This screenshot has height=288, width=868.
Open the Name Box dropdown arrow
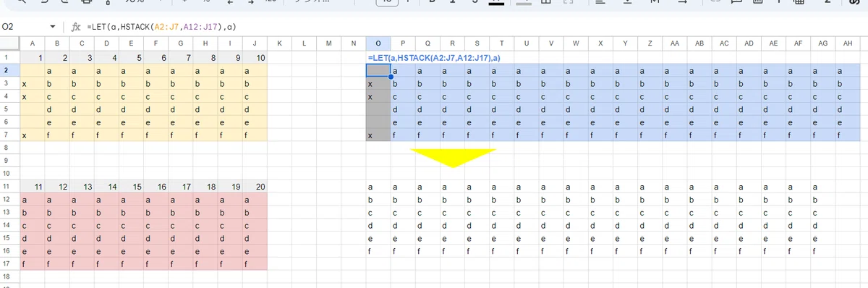coord(53,27)
